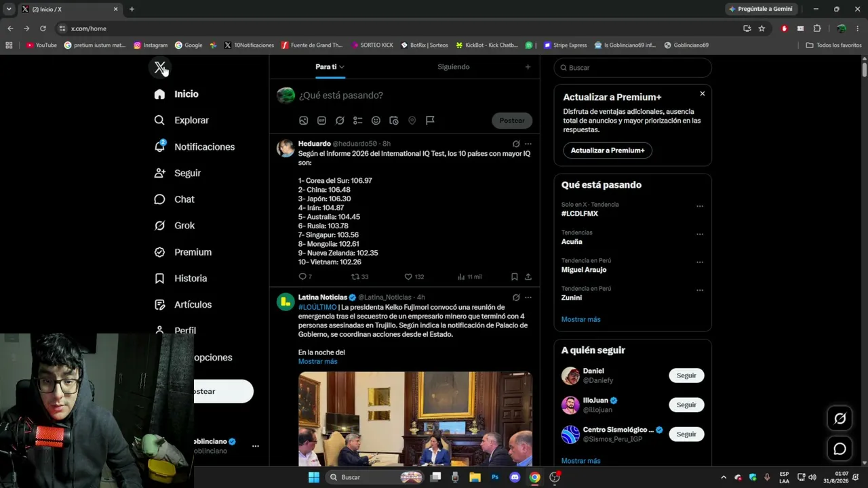The height and width of the screenshot is (488, 868).
Task: Click the X logo in the sidebar
Action: tap(160, 68)
